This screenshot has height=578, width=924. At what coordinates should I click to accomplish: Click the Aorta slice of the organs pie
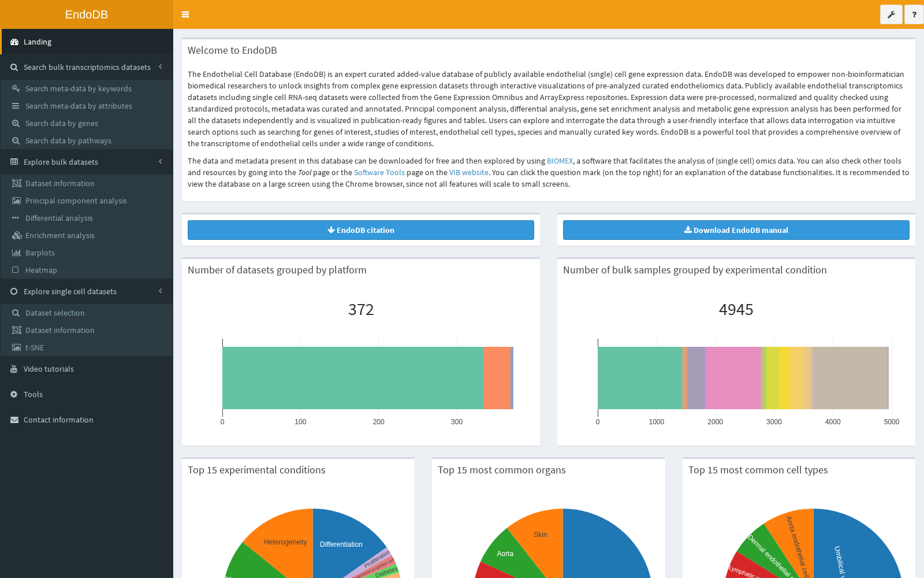coord(505,554)
